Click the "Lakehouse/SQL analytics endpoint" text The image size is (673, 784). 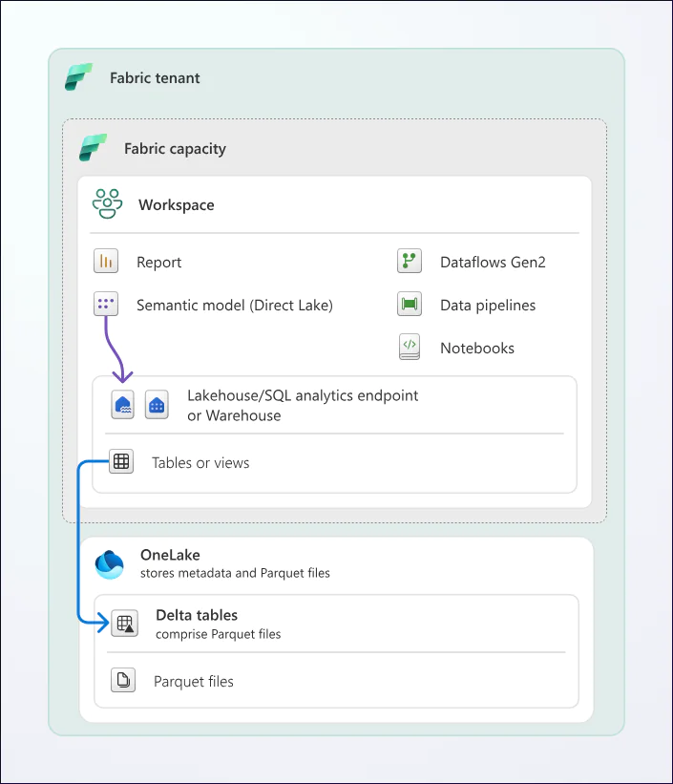click(303, 395)
